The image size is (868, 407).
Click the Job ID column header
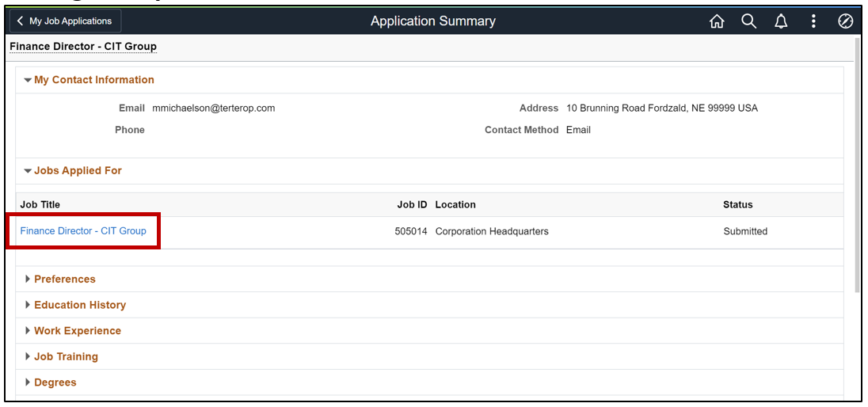(x=412, y=204)
